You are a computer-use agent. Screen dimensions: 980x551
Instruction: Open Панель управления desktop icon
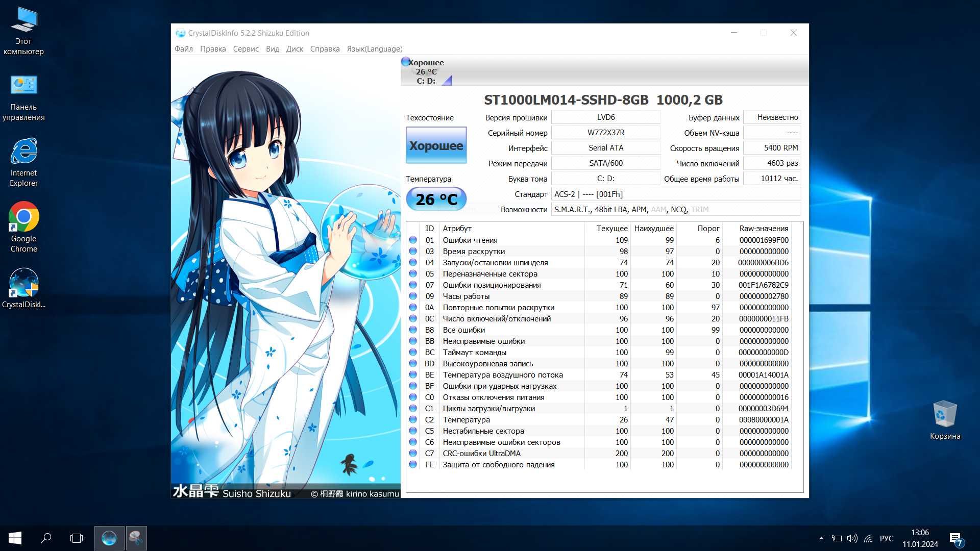click(x=23, y=97)
